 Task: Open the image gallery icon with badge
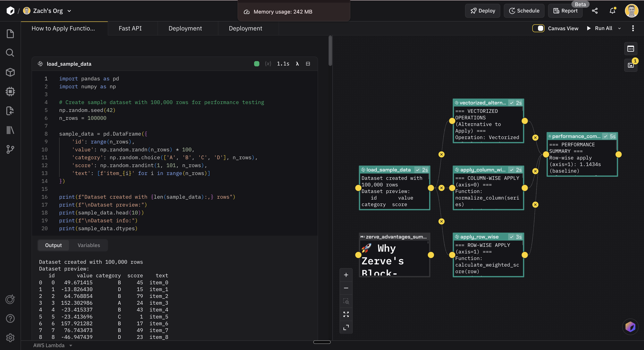(631, 65)
